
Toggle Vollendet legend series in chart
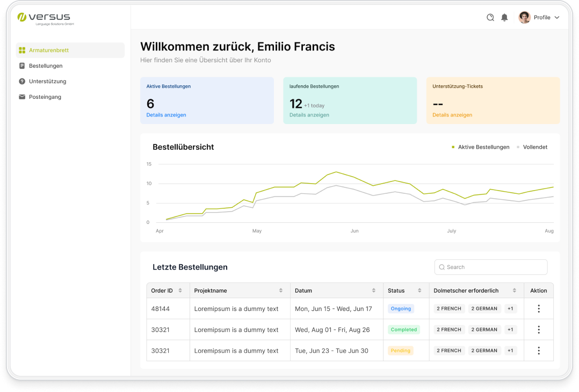click(x=534, y=147)
